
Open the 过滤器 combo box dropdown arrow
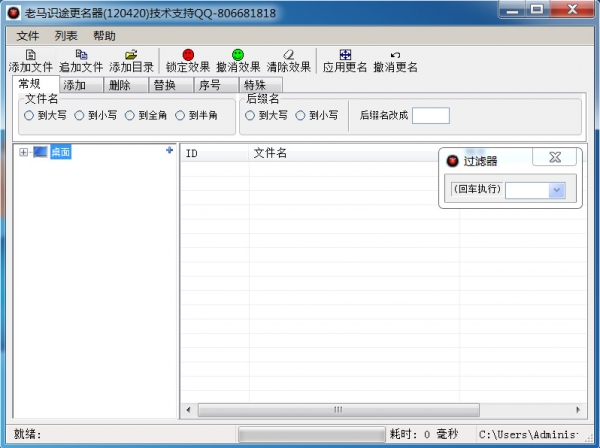[x=557, y=190]
